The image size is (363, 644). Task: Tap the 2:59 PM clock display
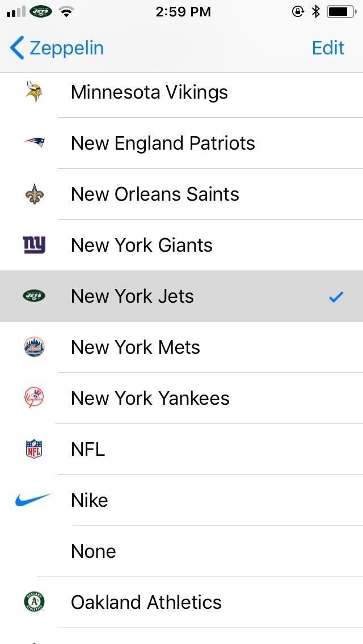(184, 11)
